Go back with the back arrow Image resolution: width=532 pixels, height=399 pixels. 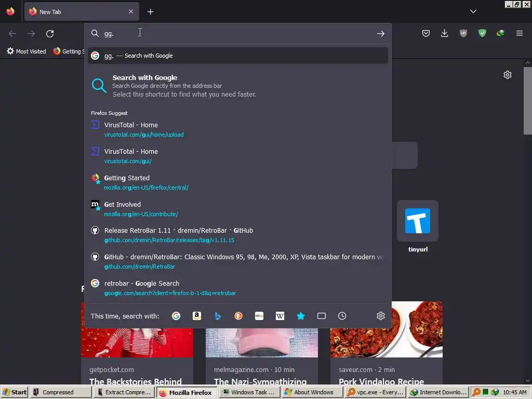pos(12,34)
